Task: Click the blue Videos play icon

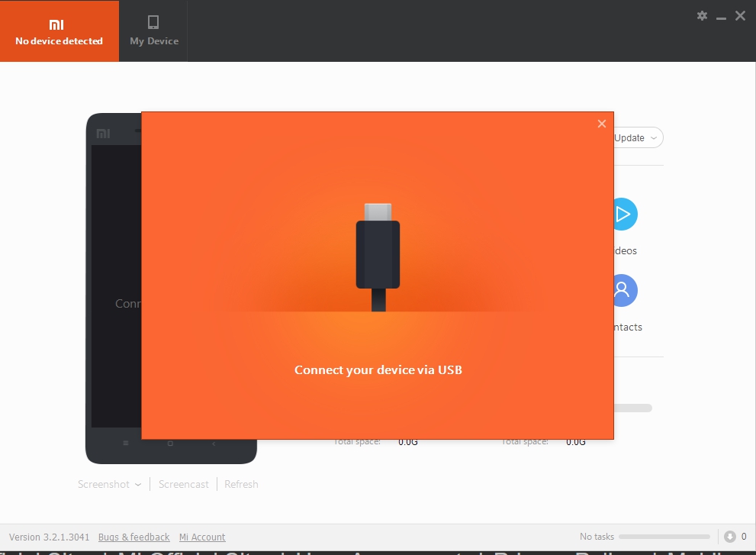Action: click(x=623, y=215)
